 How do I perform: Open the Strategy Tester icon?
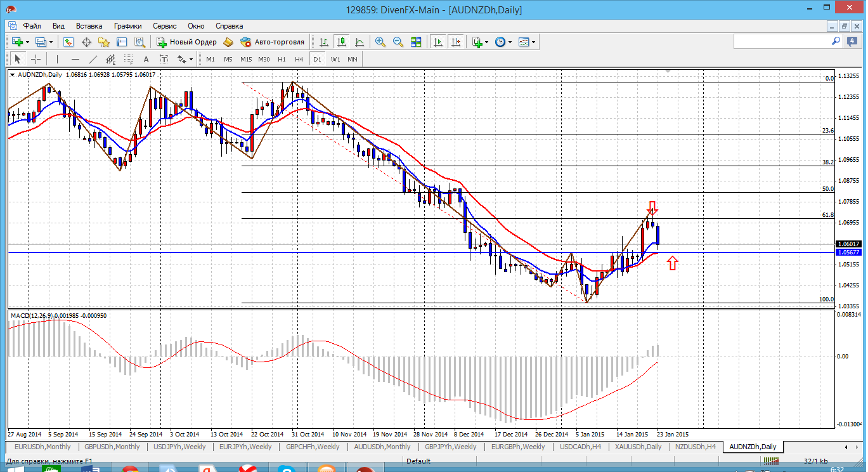[139, 42]
